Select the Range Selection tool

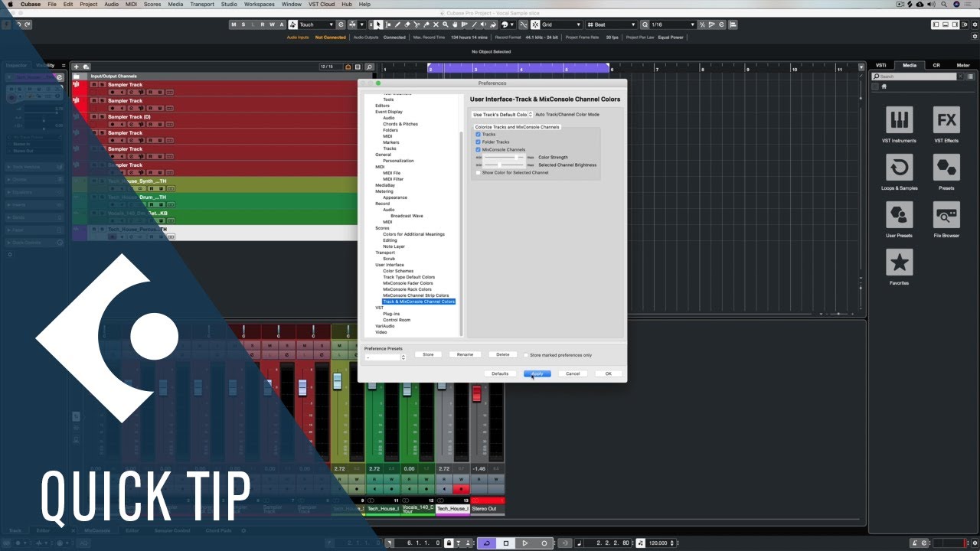point(388,24)
